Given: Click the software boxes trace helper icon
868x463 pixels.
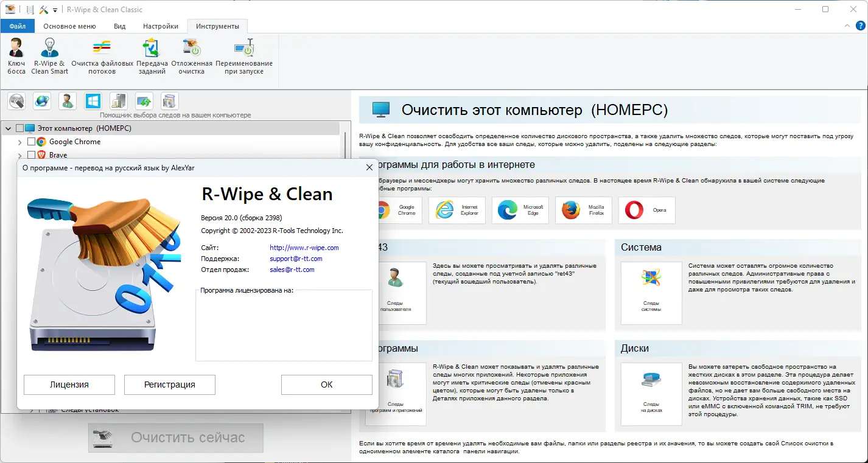Looking at the screenshot, I should (x=169, y=100).
